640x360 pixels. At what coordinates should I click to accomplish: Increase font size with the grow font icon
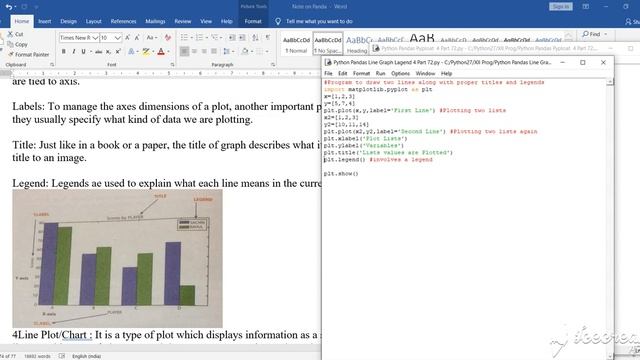(x=127, y=38)
